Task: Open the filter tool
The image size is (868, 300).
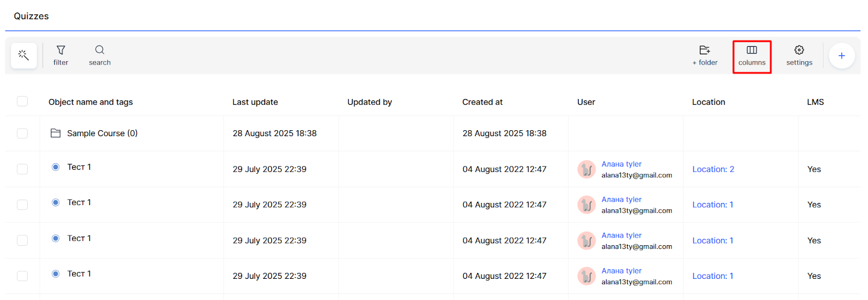Action: click(x=61, y=55)
